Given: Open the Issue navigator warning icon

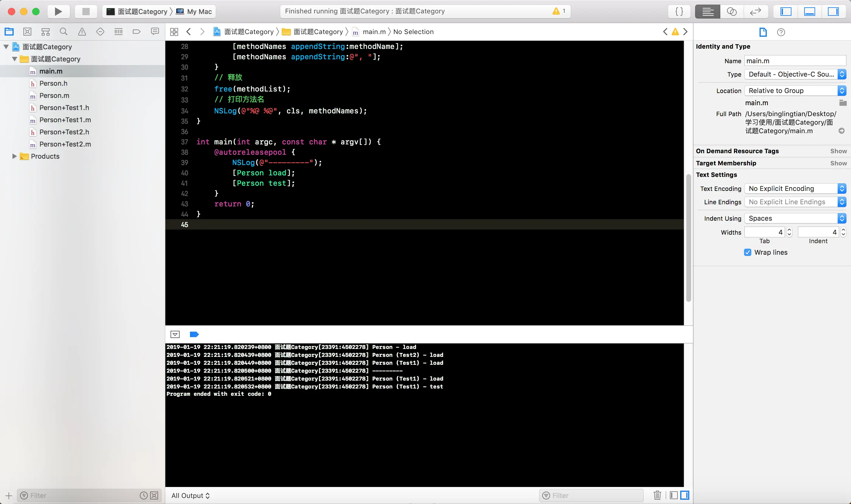Looking at the screenshot, I should pos(82,32).
